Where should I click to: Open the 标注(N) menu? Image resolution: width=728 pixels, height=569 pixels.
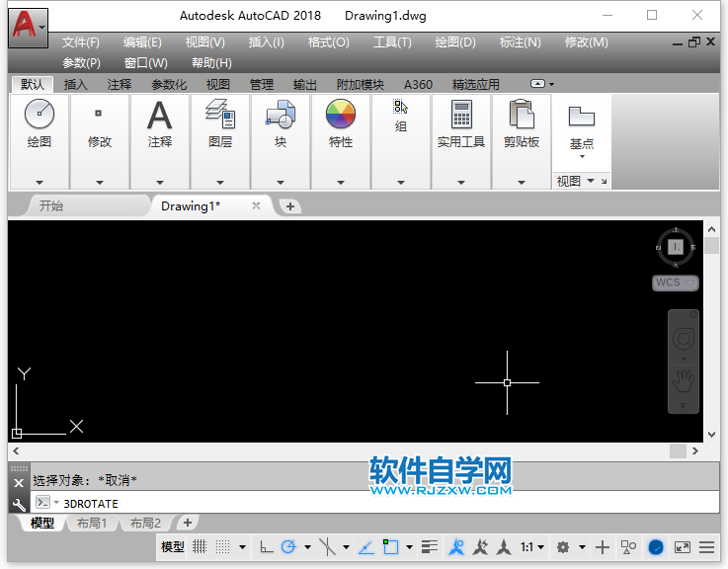tap(520, 42)
